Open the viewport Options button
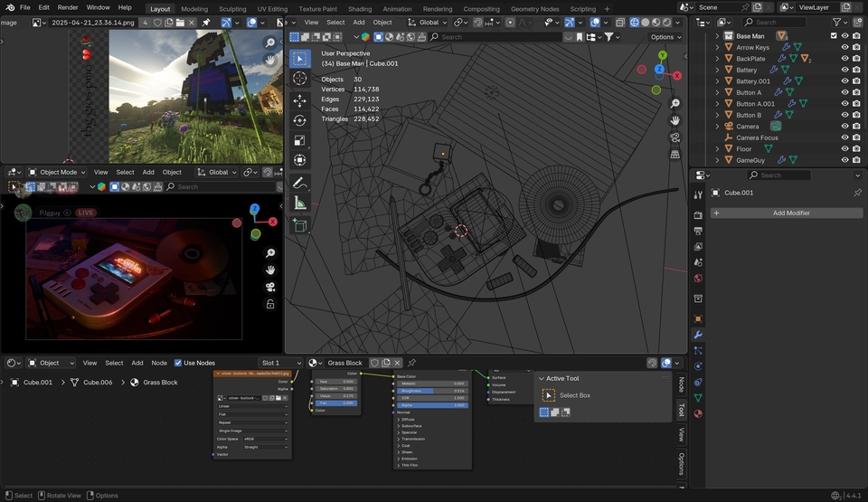This screenshot has height=502, width=868. tap(665, 37)
